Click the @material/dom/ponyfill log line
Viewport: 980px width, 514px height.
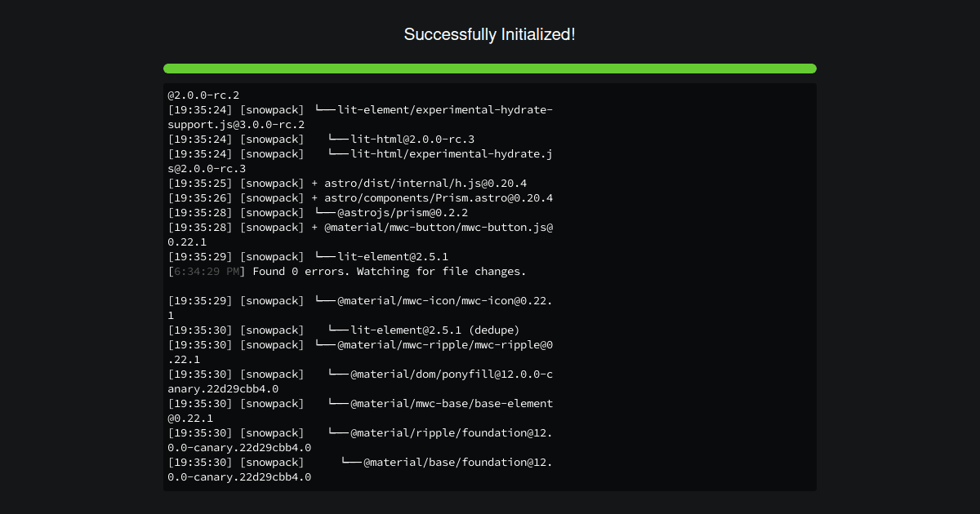pyautogui.click(x=360, y=382)
